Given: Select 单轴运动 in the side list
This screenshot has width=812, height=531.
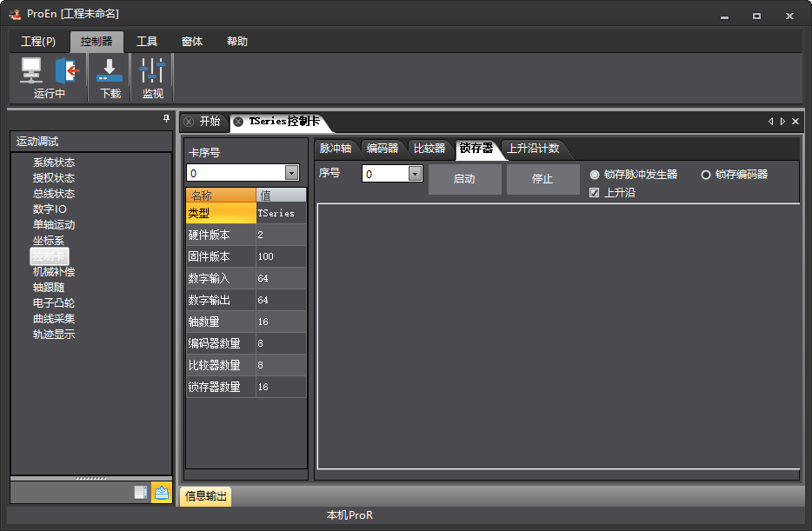Looking at the screenshot, I should tap(54, 224).
